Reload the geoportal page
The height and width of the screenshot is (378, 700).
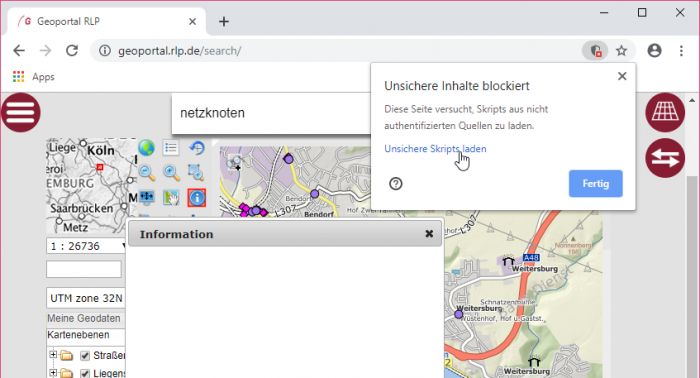coord(72,51)
